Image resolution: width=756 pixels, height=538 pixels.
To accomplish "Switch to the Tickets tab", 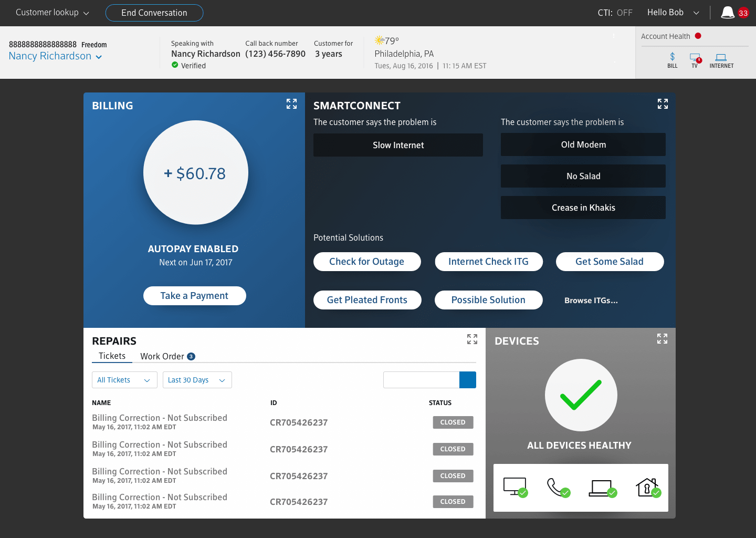I will [x=112, y=356].
